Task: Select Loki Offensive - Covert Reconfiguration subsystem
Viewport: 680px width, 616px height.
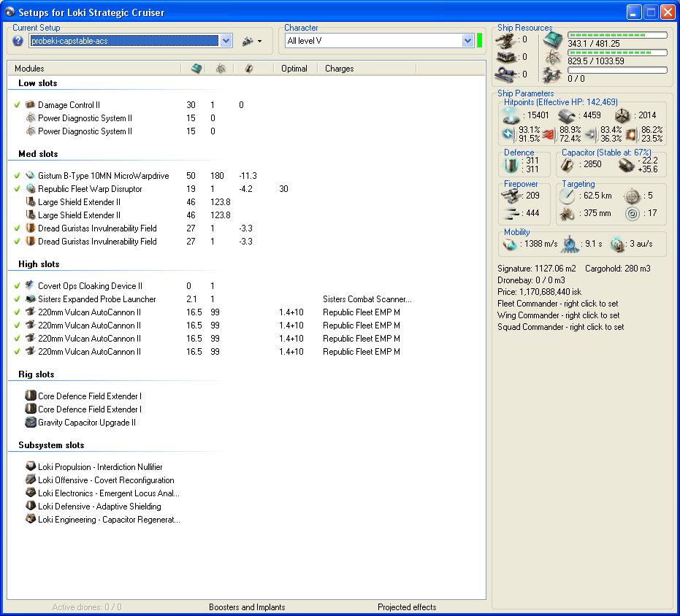Action: (x=106, y=480)
